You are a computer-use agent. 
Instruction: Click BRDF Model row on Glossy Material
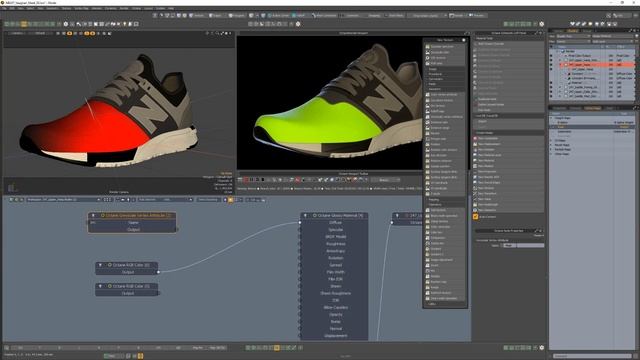tap(335, 237)
